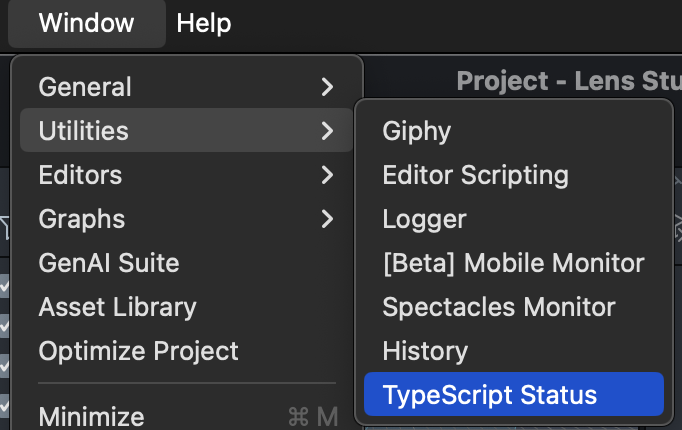Open the Window menu in menu bar
682x430 pixels.
(x=86, y=22)
